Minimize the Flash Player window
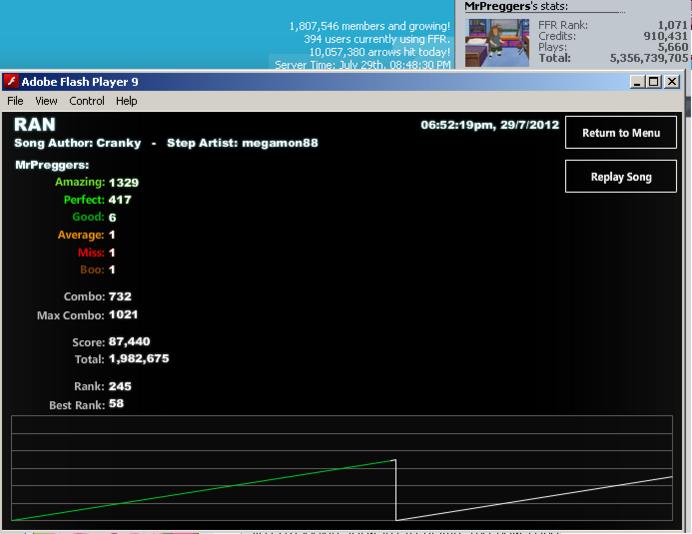Image resolution: width=692 pixels, height=534 pixels. [636, 82]
